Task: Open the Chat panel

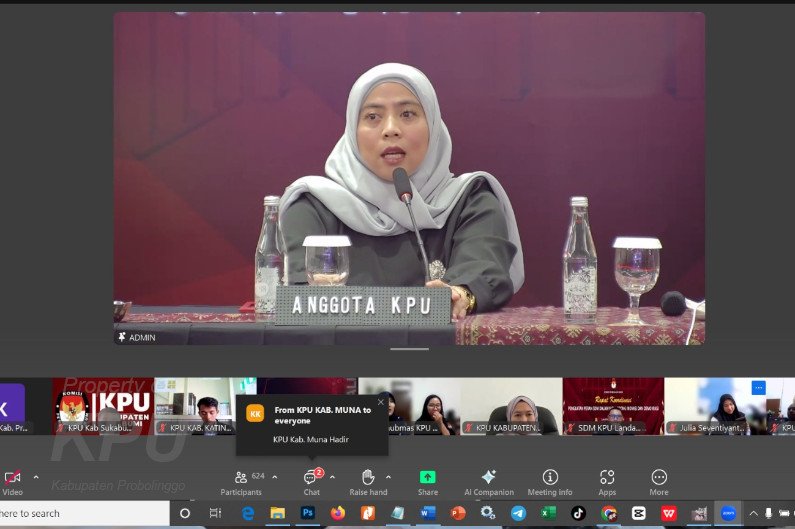Action: pyautogui.click(x=311, y=481)
